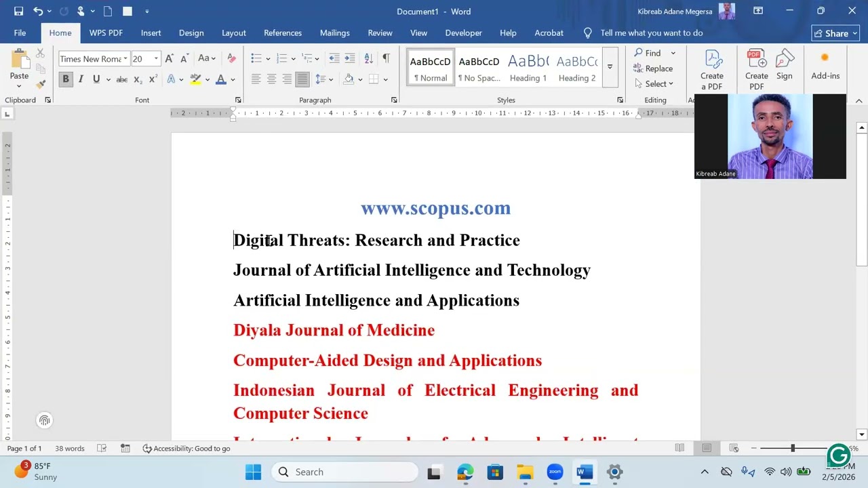Open Zoom app from Windows taskbar

(555, 472)
